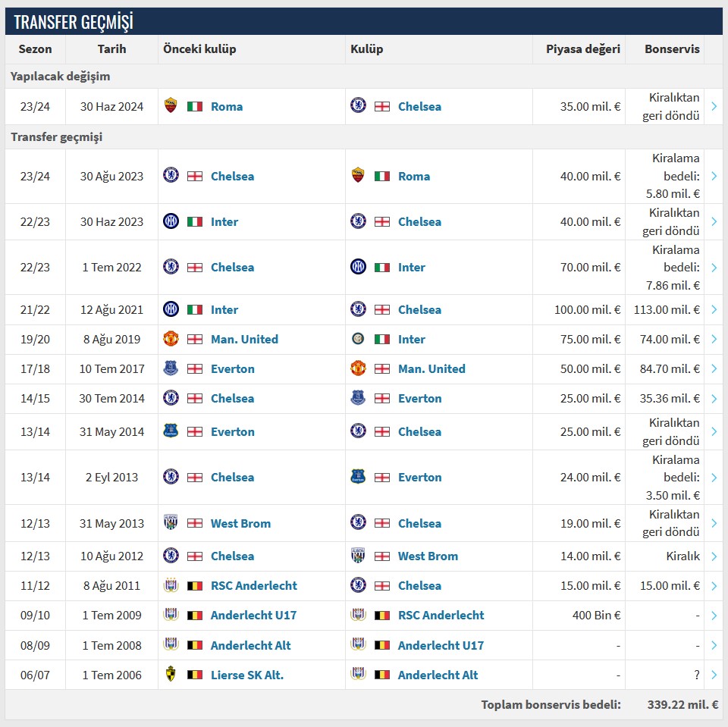
Task: Click the Lierse SK Alt. crest icon
Action: pyautogui.click(x=171, y=675)
